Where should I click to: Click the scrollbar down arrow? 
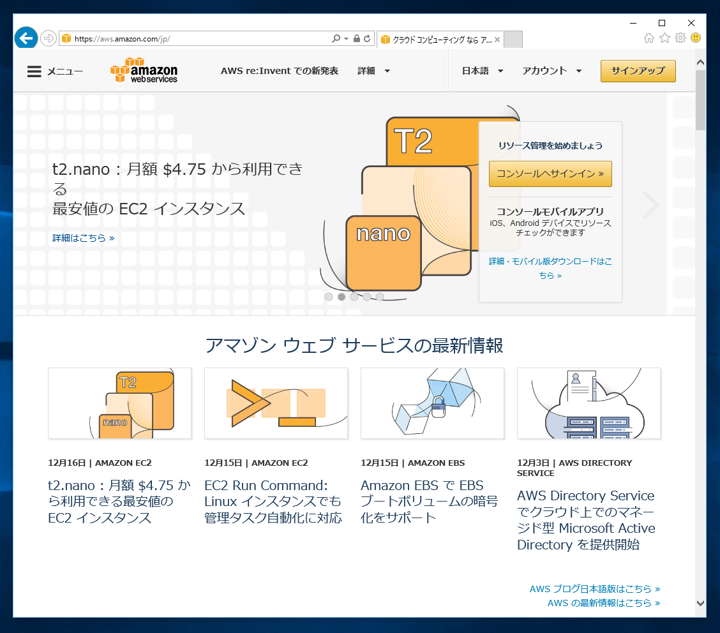(700, 603)
